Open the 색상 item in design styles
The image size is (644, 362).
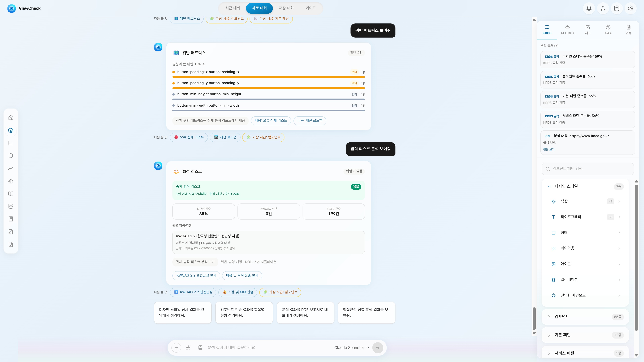[x=585, y=201]
